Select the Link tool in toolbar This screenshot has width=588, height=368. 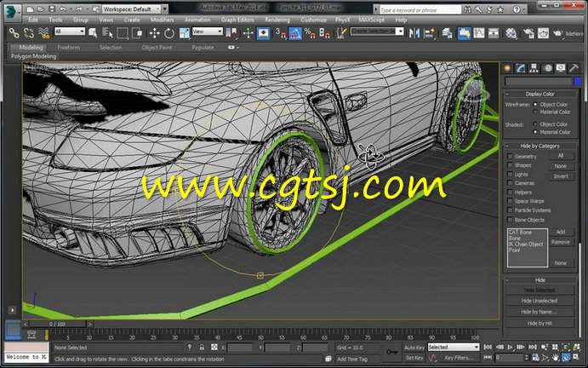pos(14,33)
